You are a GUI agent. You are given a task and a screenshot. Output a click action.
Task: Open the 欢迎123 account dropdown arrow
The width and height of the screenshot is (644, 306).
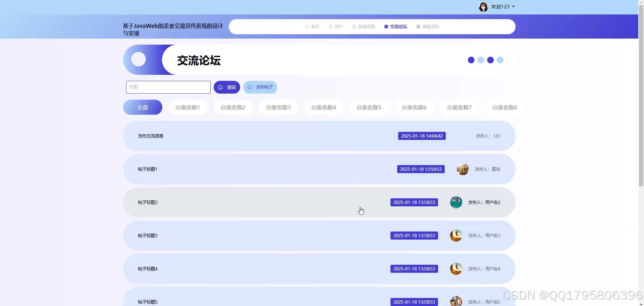pos(514,6)
